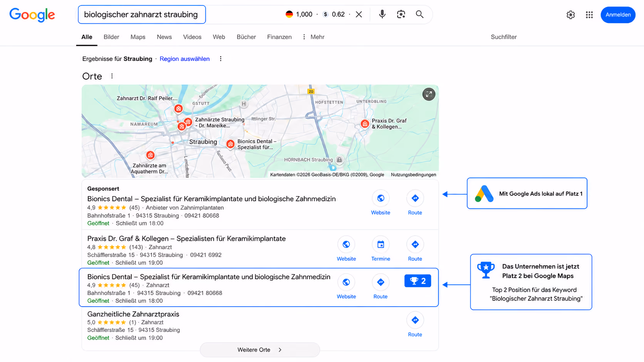
Task: Select the Bionics Dental map pin
Action: click(x=230, y=144)
